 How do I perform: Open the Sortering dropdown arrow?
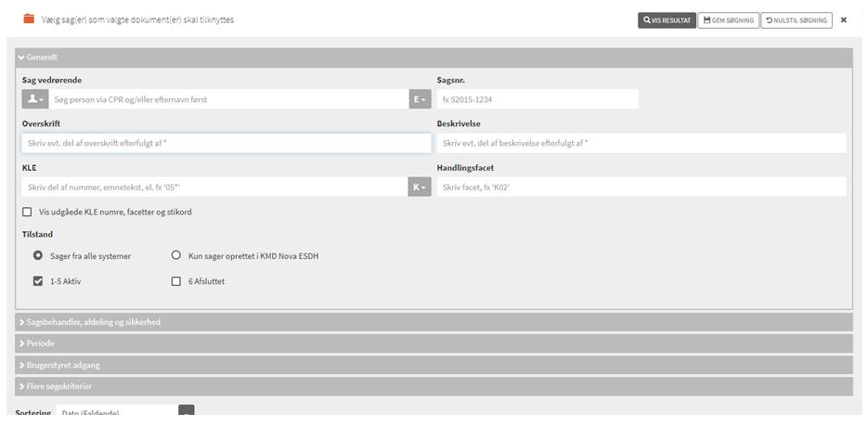186,411
